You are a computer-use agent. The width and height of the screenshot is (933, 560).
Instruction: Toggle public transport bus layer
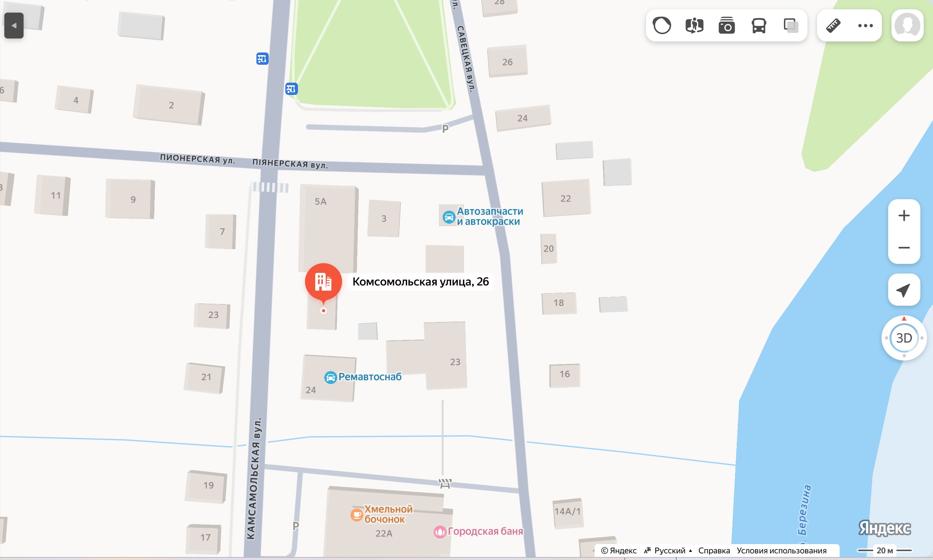coord(759,26)
